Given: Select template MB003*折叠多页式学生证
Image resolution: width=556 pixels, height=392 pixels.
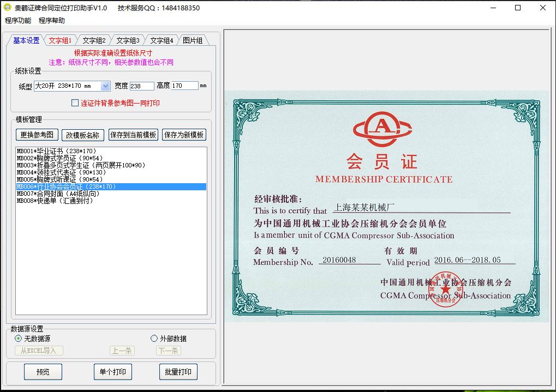Looking at the screenshot, I should coord(111,165).
